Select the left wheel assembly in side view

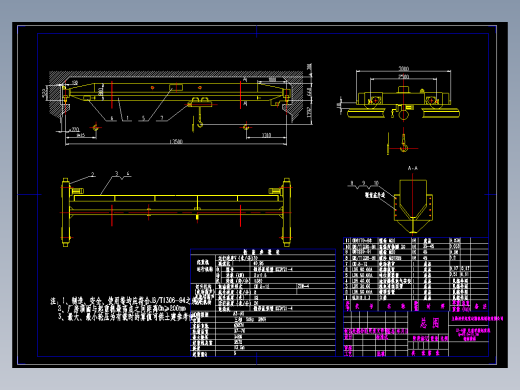click(375, 100)
